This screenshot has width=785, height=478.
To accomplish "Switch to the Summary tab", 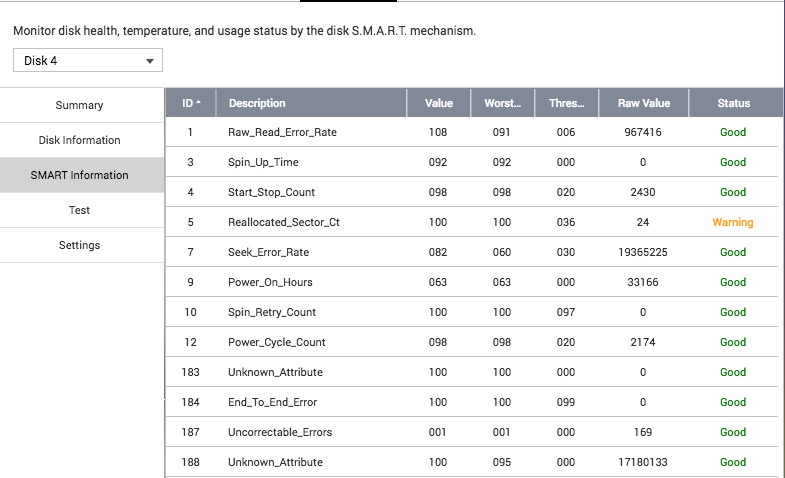I will (x=80, y=105).
